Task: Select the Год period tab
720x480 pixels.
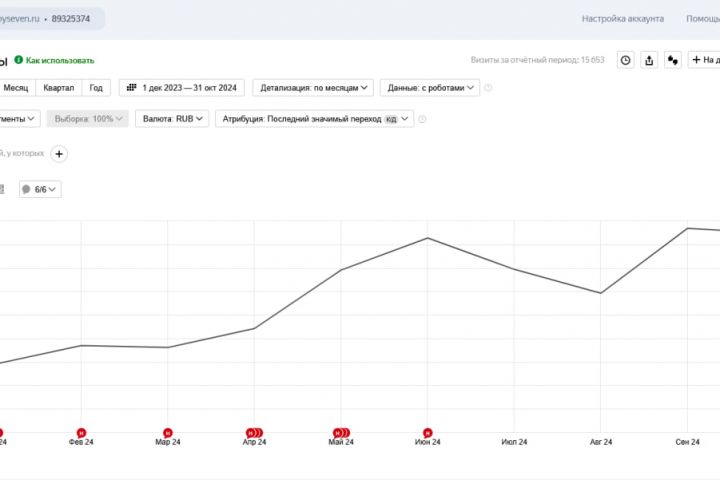Action: (x=96, y=88)
